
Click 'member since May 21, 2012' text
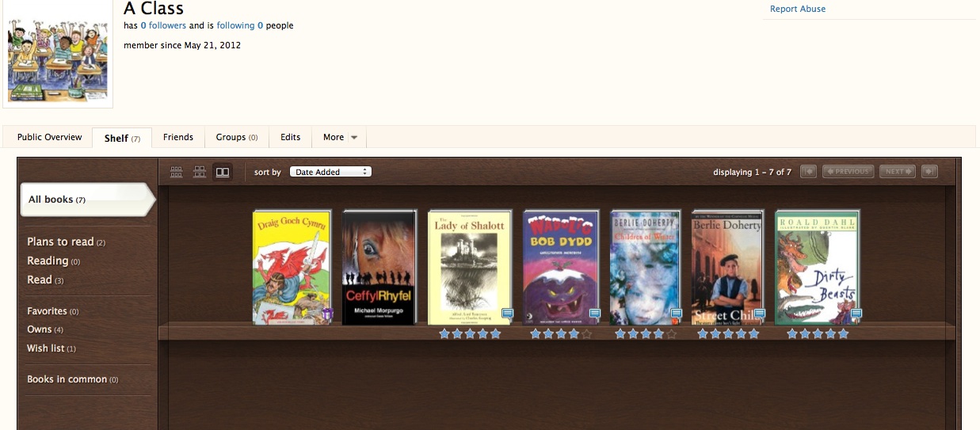[182, 45]
